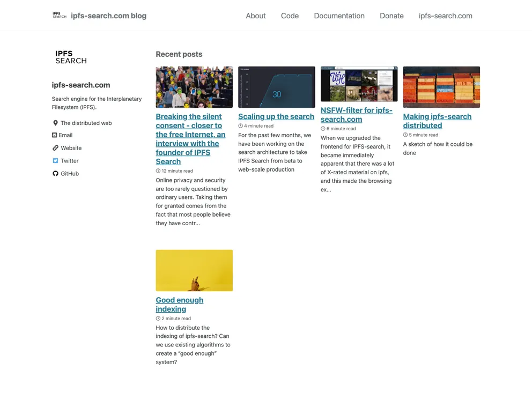
Task: Click the Twitter bird icon
Action: click(55, 161)
